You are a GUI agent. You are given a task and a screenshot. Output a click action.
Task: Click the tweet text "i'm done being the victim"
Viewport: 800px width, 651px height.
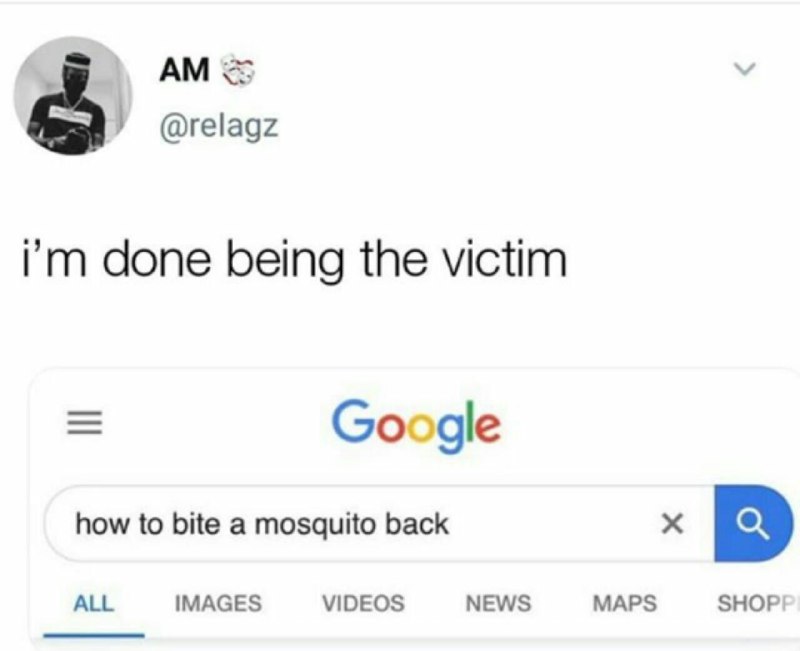294,260
